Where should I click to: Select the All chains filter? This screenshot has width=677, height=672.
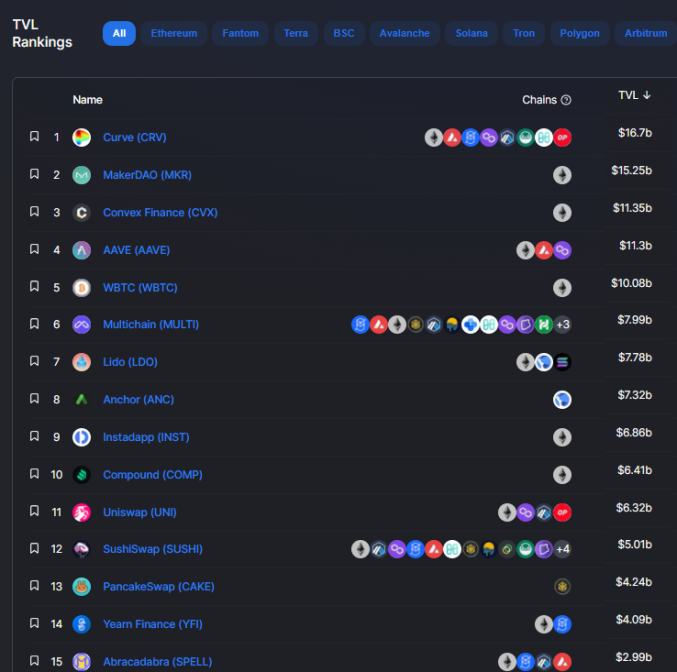[x=119, y=33]
